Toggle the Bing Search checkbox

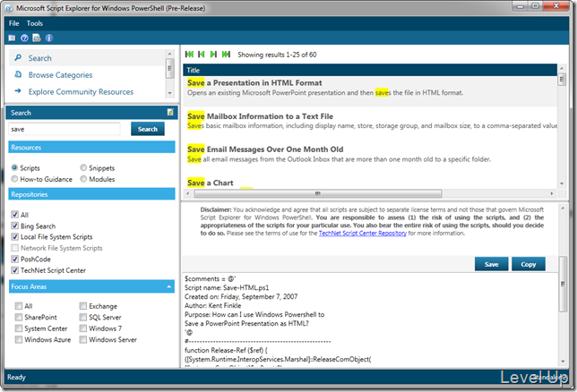14,226
